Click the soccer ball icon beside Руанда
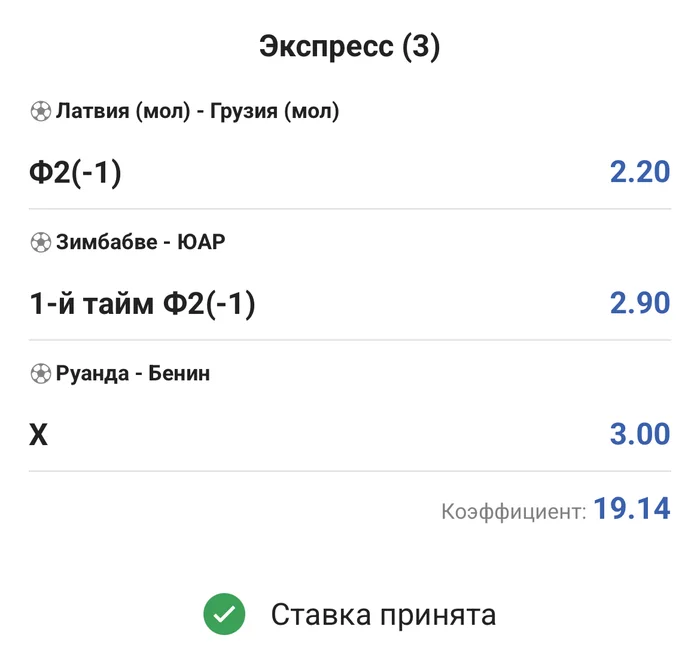The height and width of the screenshot is (650, 700). (x=41, y=374)
